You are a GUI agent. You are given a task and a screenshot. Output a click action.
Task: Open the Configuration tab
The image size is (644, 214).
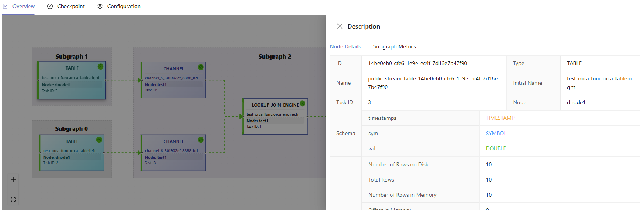(119, 7)
